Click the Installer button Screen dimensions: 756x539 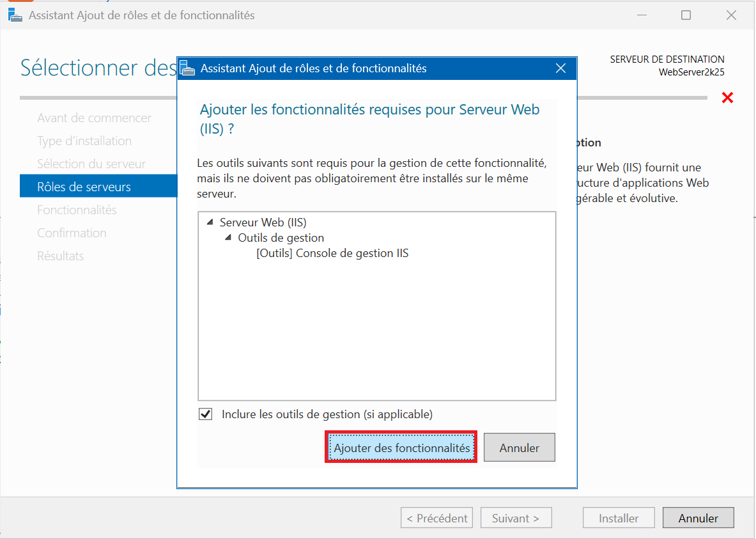(619, 519)
